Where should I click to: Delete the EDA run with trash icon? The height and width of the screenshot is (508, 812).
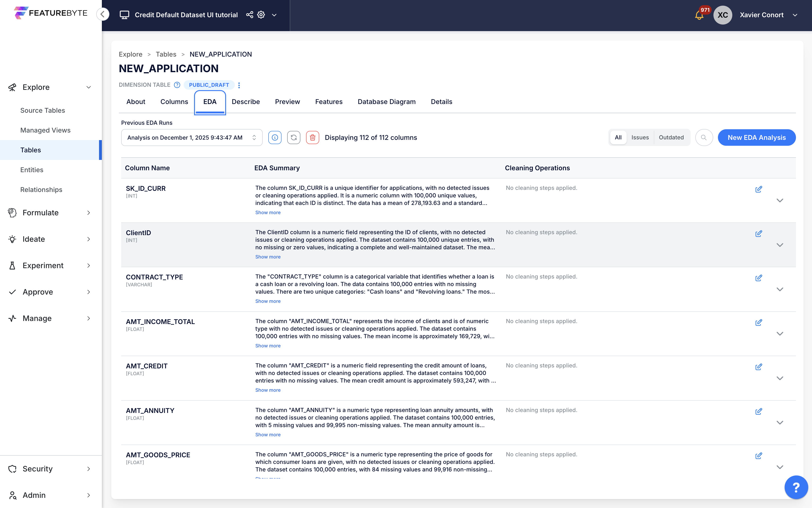pos(312,137)
